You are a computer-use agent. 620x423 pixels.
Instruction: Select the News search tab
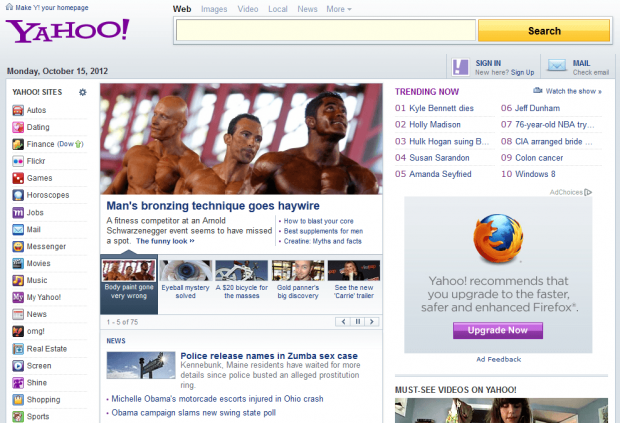click(x=307, y=9)
